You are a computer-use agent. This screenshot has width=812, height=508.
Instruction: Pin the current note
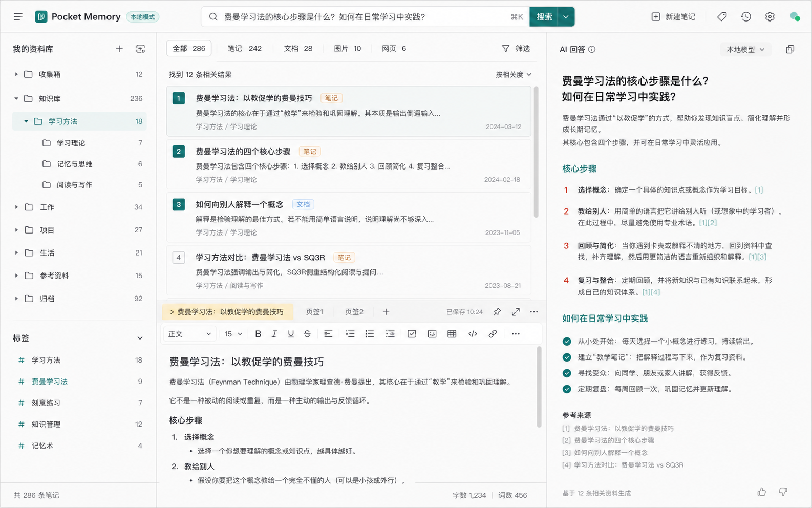point(497,312)
